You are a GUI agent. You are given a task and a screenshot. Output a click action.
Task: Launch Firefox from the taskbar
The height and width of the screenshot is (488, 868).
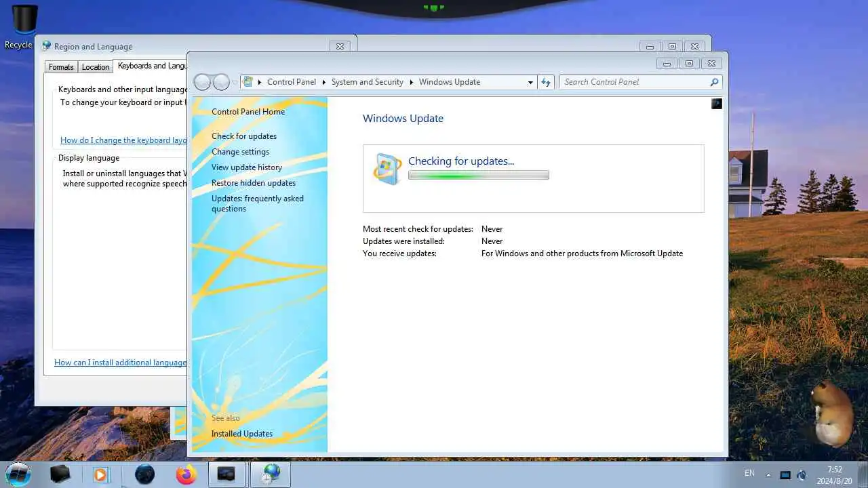tap(186, 474)
